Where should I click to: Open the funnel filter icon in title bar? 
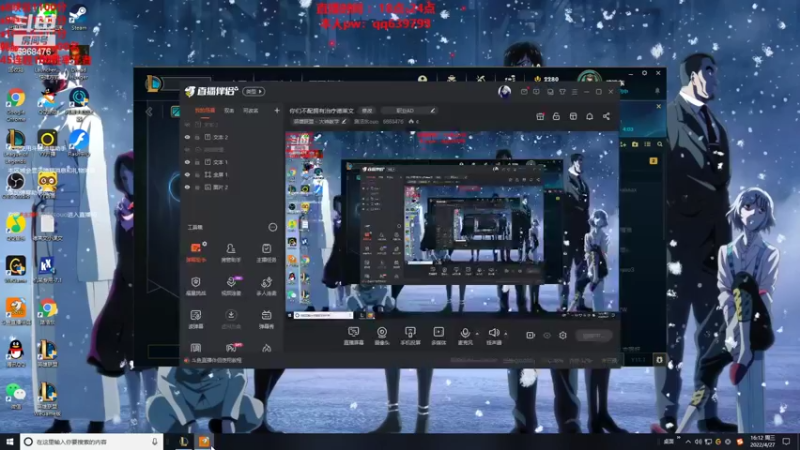(562, 92)
